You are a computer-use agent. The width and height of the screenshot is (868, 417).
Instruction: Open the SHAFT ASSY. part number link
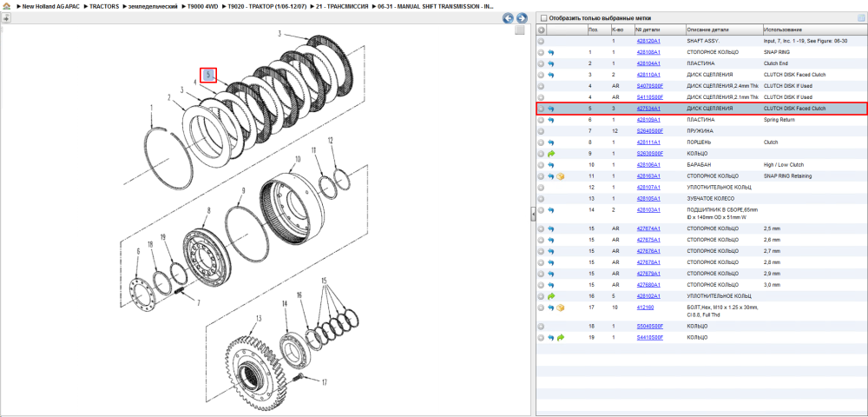[x=648, y=41]
